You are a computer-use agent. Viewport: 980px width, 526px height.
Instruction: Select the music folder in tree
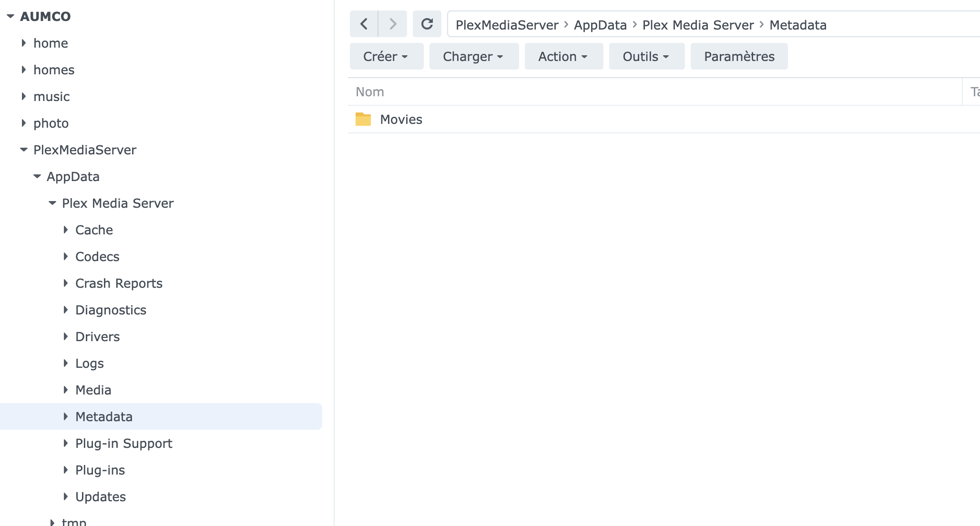(51, 96)
